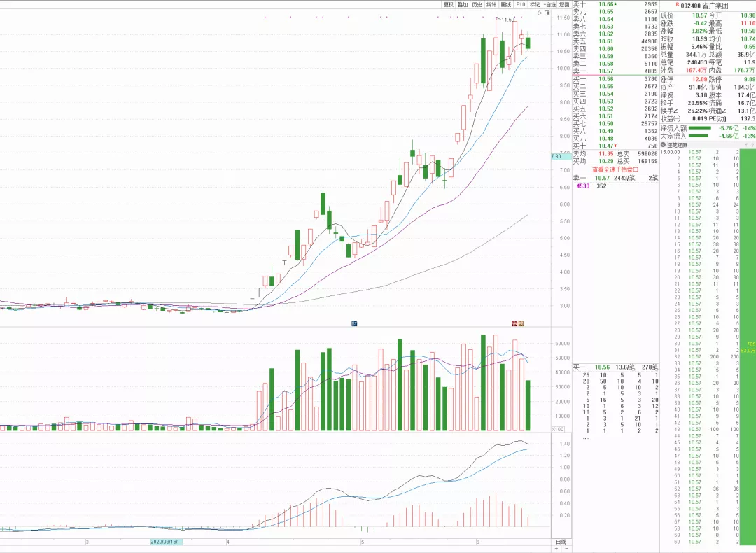The width and height of the screenshot is (756, 553).
Task: Click the 总卖 value 596028
Action: coord(647,154)
